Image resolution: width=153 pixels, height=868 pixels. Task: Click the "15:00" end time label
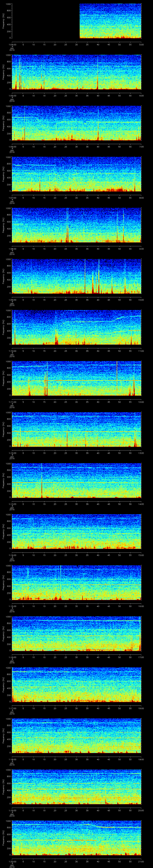(x=141, y=555)
